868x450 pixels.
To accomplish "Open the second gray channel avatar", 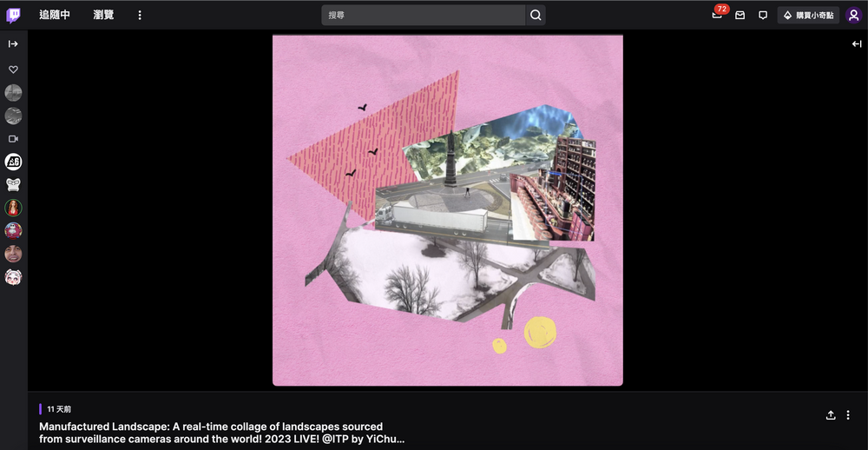I will [13, 116].
